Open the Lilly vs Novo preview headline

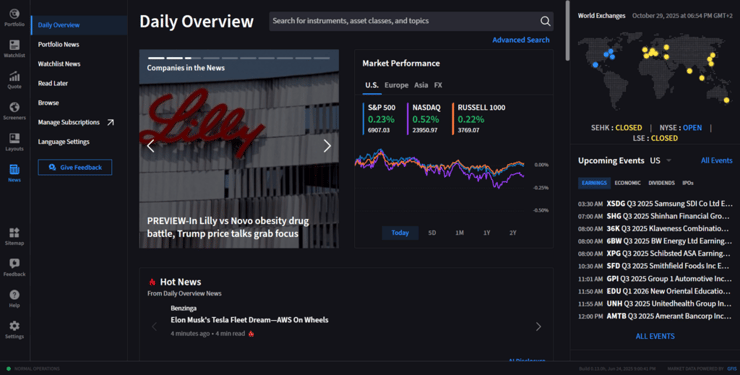click(228, 227)
